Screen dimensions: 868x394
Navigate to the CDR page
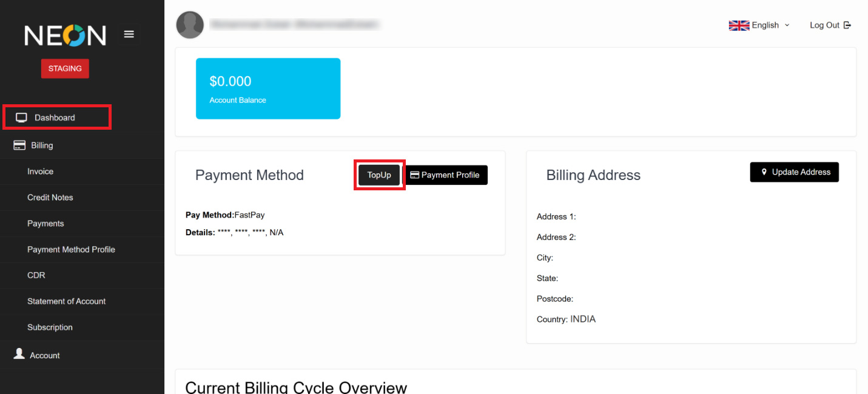coord(36,275)
